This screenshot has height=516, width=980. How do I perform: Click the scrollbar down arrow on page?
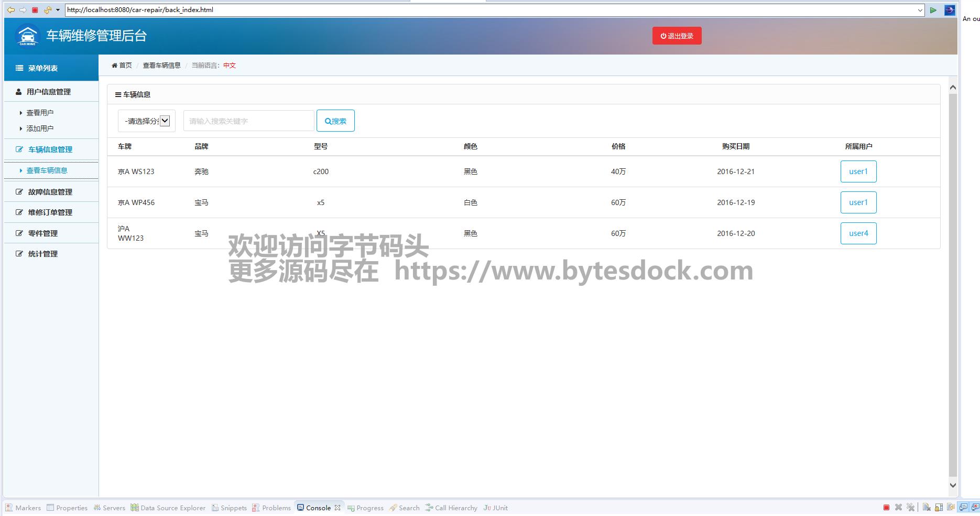[953, 486]
